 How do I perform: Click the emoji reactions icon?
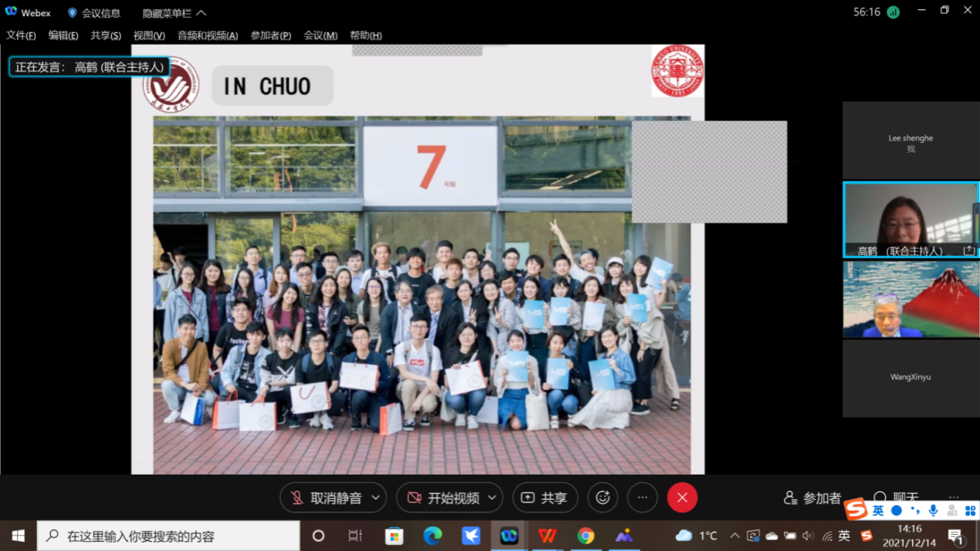click(602, 498)
